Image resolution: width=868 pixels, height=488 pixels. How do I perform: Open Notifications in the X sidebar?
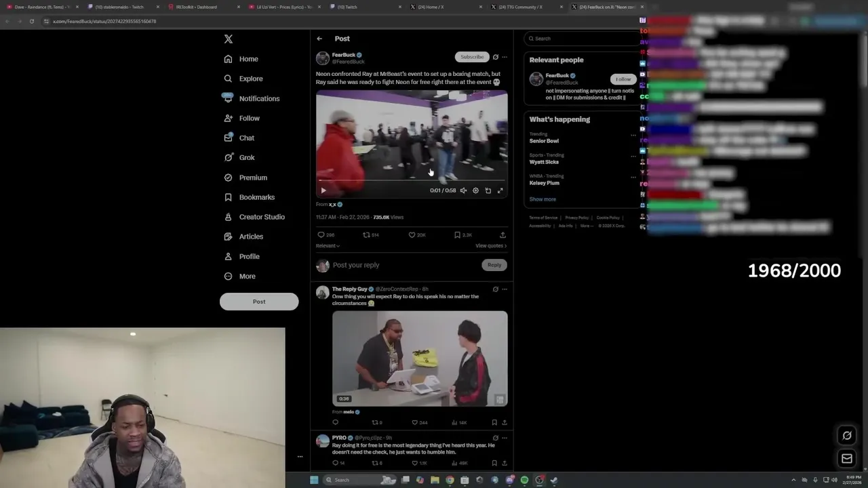(x=251, y=98)
